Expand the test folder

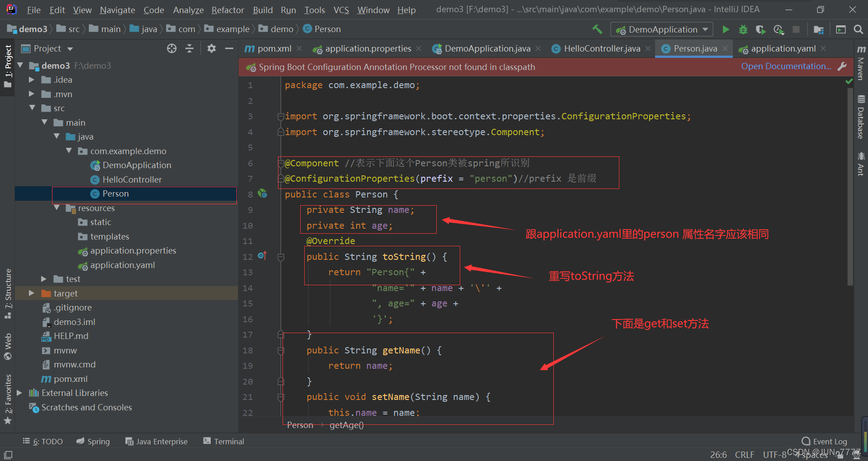coord(44,279)
